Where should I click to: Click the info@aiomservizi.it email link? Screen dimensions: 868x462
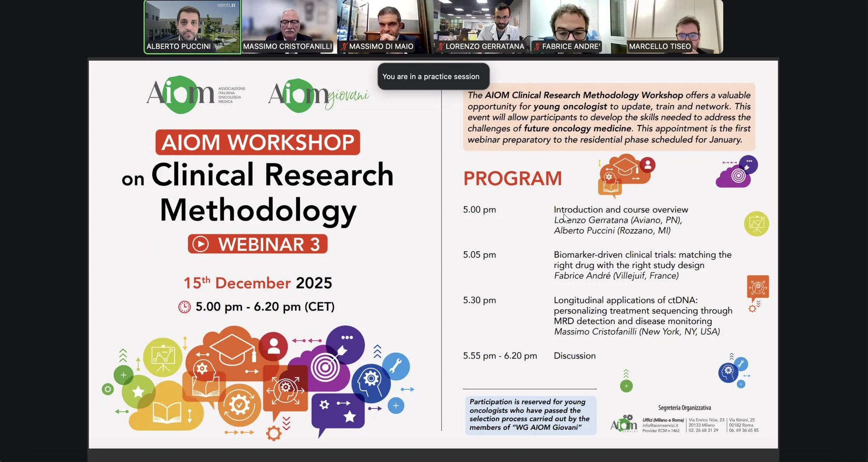pyautogui.click(x=660, y=426)
